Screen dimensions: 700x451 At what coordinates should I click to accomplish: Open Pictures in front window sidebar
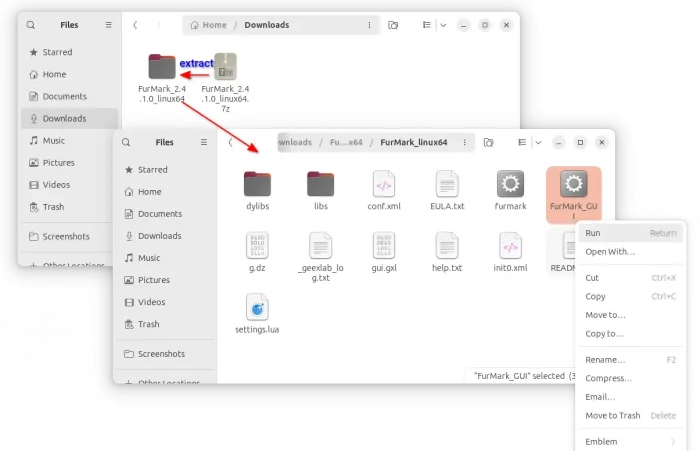(165, 280)
